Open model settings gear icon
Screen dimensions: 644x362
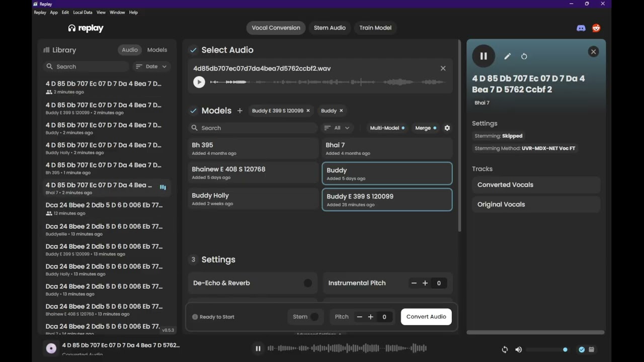click(x=447, y=128)
